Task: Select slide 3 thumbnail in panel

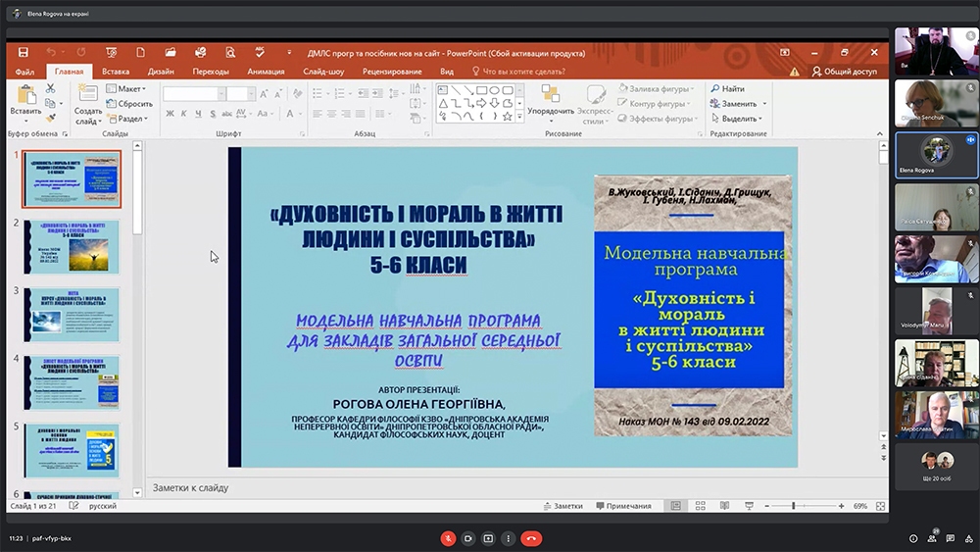Action: (72, 314)
